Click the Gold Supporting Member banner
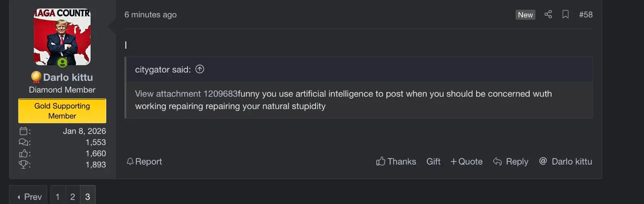The width and height of the screenshot is (644, 204). pos(62,111)
